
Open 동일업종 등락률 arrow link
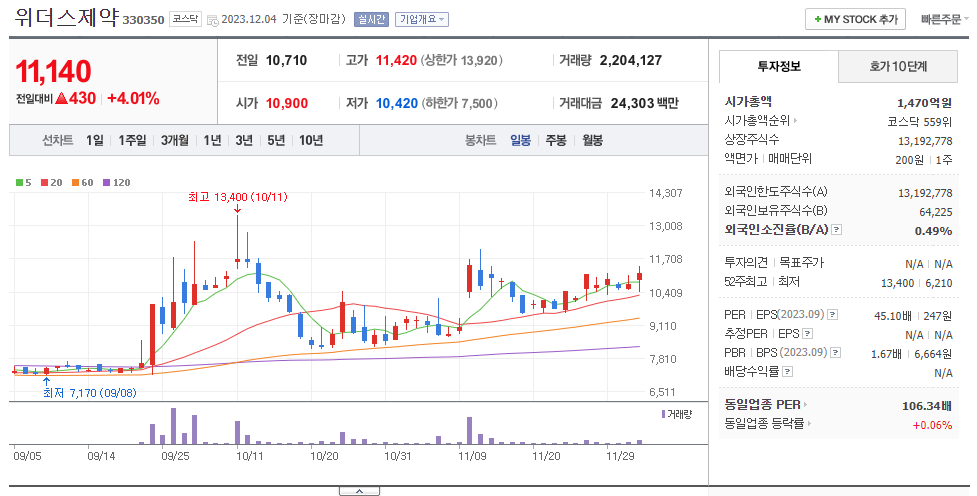(x=809, y=424)
